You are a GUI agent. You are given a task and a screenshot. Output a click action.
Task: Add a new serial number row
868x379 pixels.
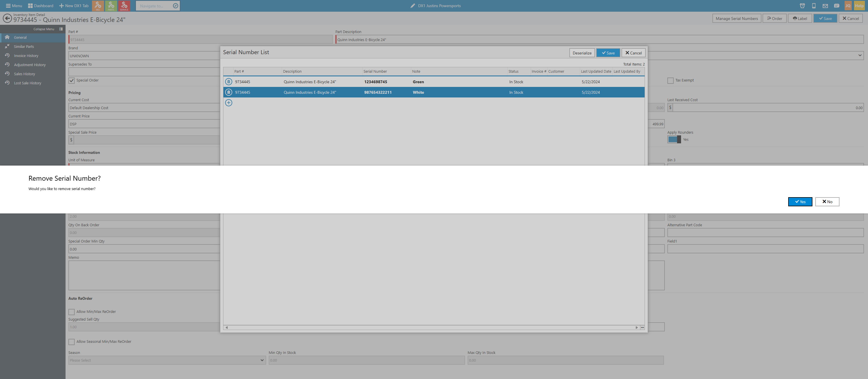click(229, 103)
